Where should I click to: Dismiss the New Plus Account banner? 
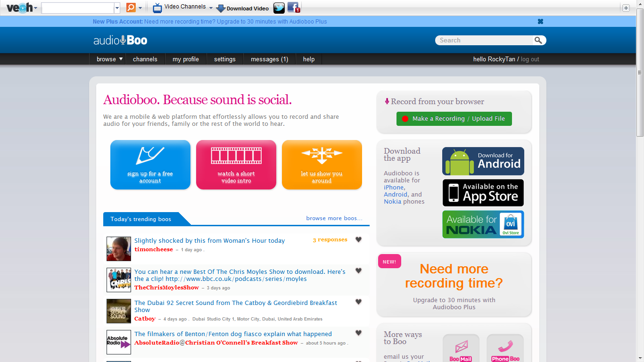[x=540, y=21]
